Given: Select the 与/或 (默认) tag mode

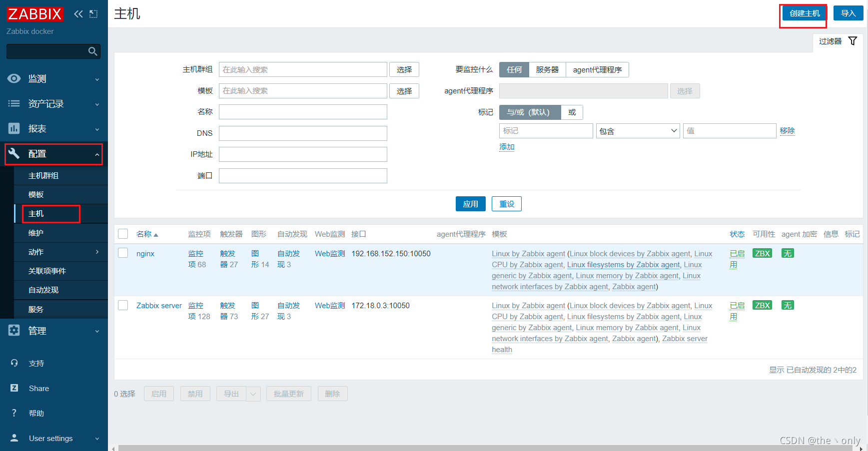Looking at the screenshot, I should [530, 112].
